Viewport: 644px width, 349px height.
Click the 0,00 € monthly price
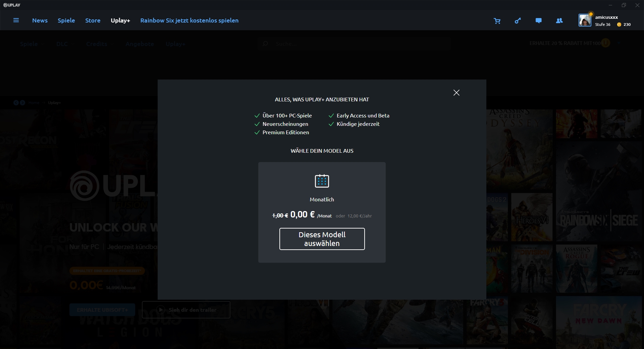coord(303,214)
